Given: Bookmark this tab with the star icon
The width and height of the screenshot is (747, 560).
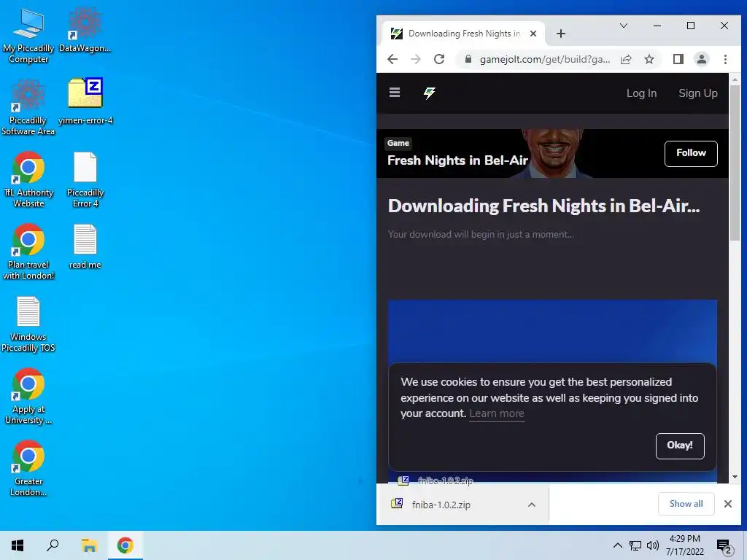Looking at the screenshot, I should [649, 59].
